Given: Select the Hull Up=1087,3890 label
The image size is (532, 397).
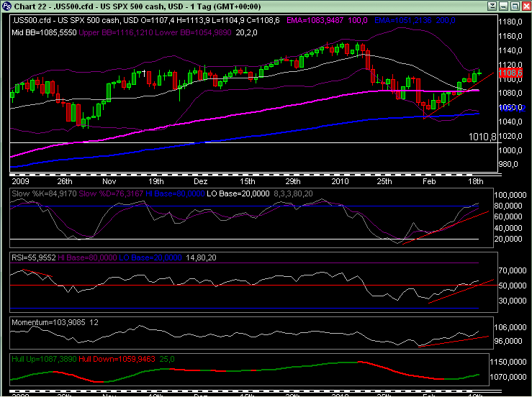Looking at the screenshot, I should [x=44, y=359].
